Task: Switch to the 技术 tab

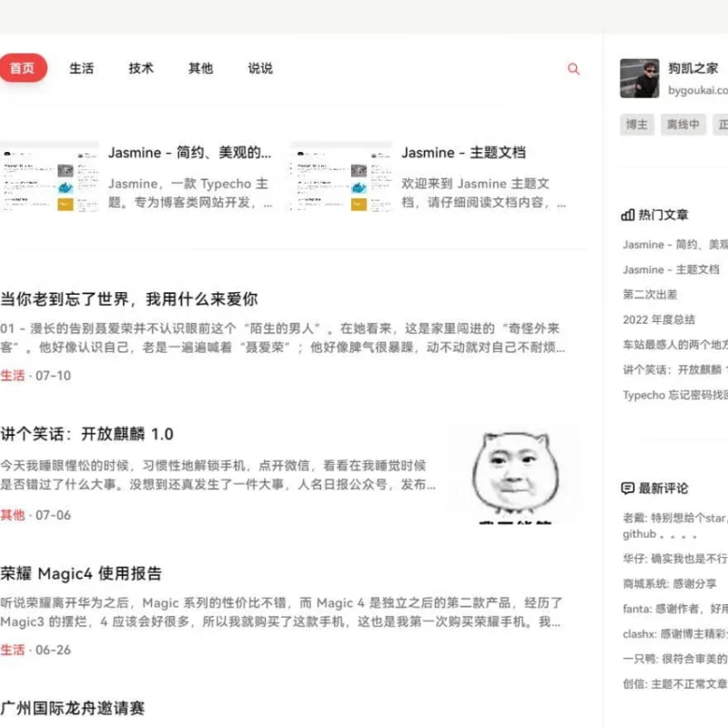Action: 141,68
